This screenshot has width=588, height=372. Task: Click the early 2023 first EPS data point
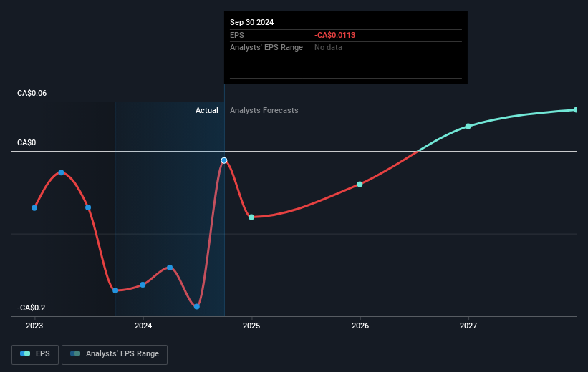click(x=34, y=208)
